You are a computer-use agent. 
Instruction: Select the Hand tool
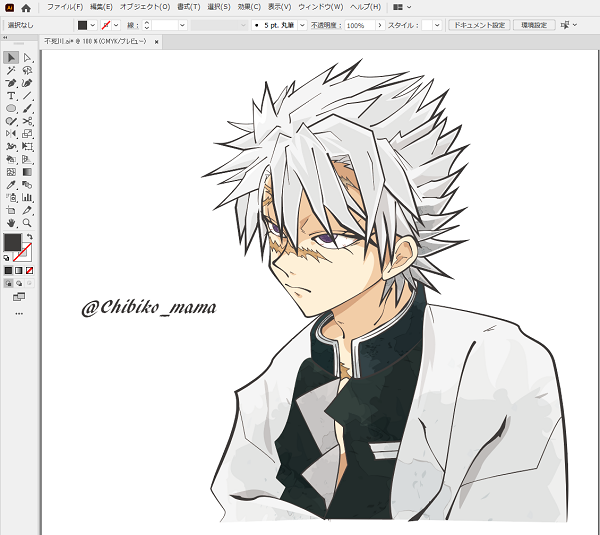point(11,223)
